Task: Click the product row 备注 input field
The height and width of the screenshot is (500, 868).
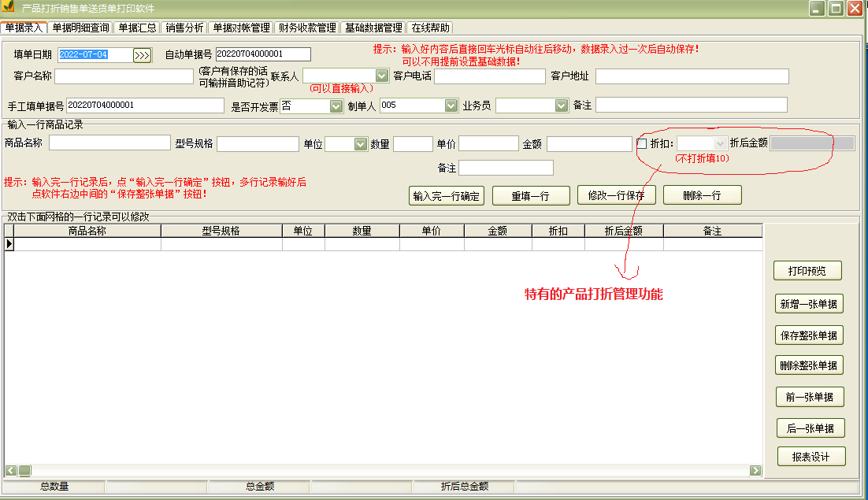Action: coord(506,168)
